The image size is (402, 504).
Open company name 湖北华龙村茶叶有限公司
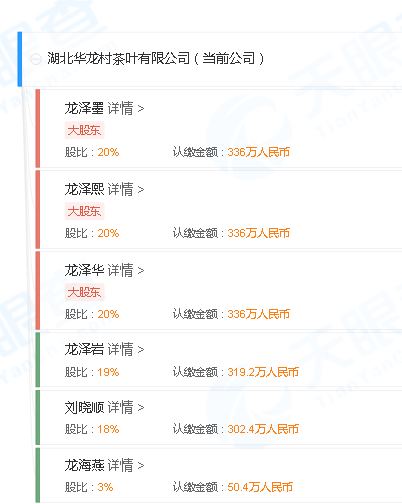pos(118,58)
